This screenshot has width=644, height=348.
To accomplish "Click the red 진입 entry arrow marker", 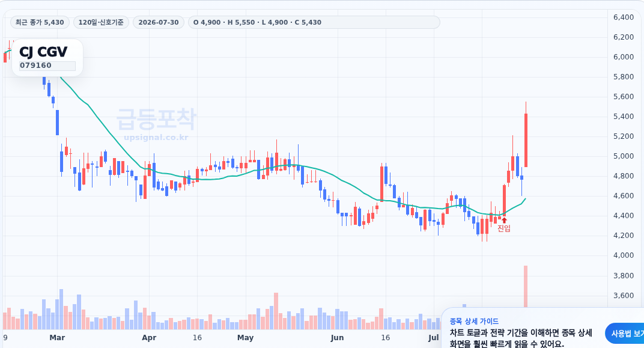I will coord(504,220).
